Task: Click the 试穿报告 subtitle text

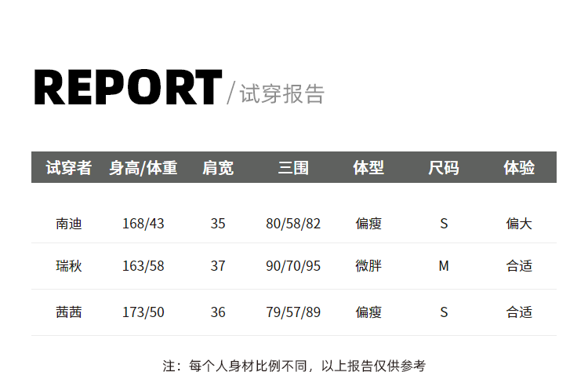Action: [281, 93]
